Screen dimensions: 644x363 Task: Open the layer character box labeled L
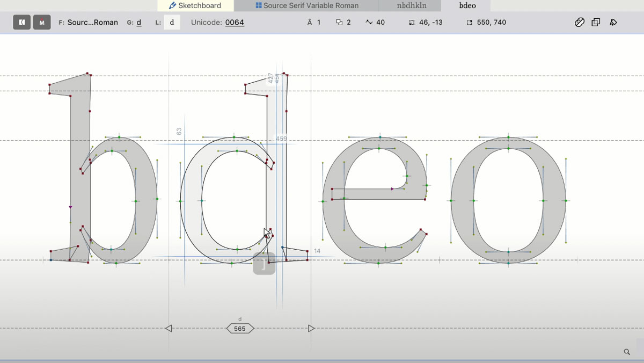172,23
